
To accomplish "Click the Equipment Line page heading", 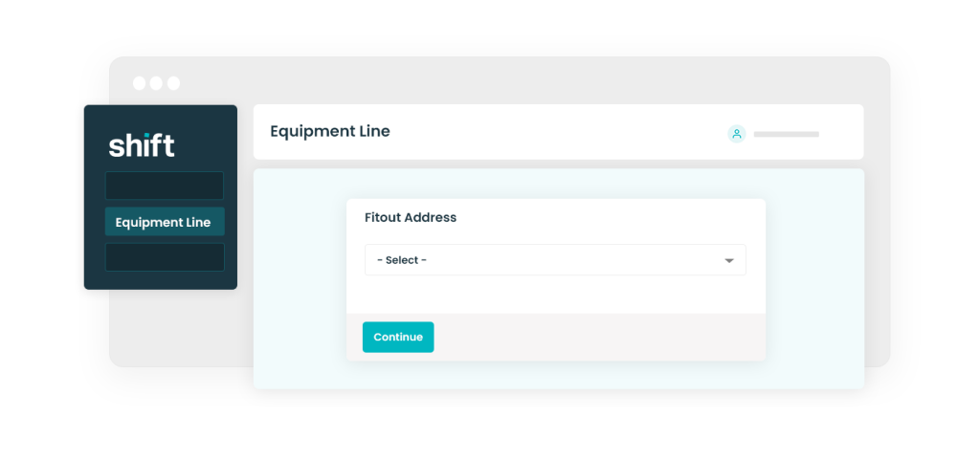I will [330, 131].
